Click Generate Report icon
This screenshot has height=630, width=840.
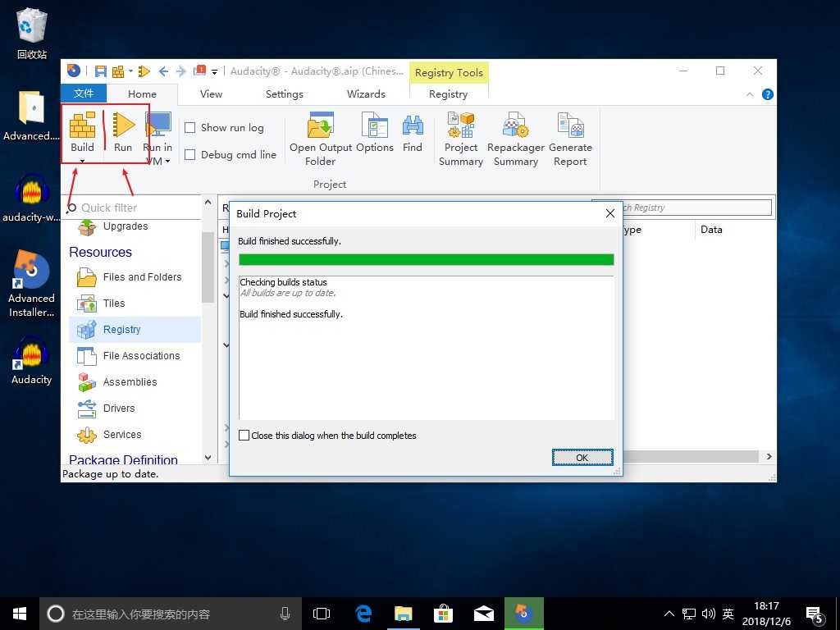[570, 139]
